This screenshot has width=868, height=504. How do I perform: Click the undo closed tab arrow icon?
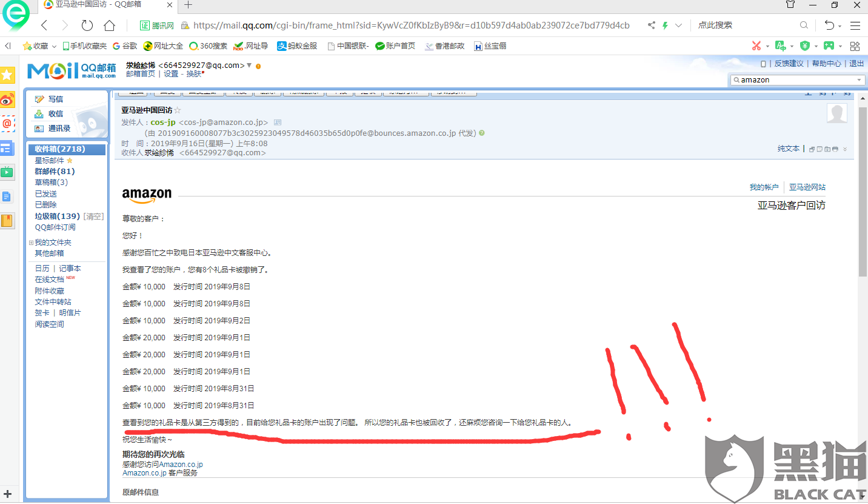829,25
